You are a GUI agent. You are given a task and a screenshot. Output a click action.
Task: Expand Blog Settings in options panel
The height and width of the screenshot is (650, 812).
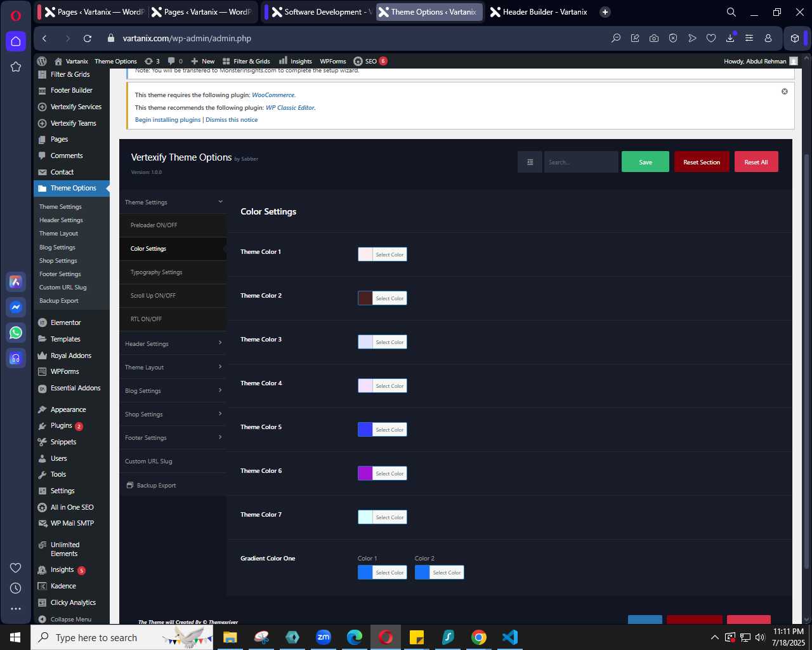click(x=173, y=390)
